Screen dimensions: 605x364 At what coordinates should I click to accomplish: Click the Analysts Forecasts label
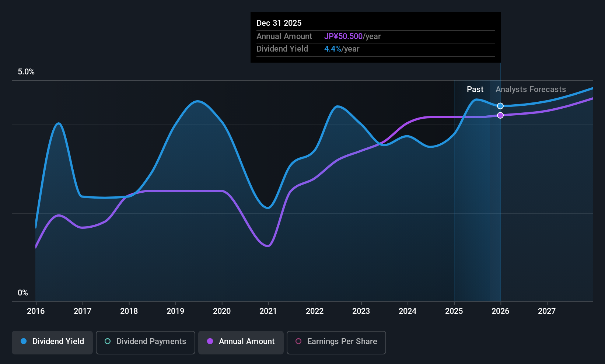pyautogui.click(x=531, y=89)
